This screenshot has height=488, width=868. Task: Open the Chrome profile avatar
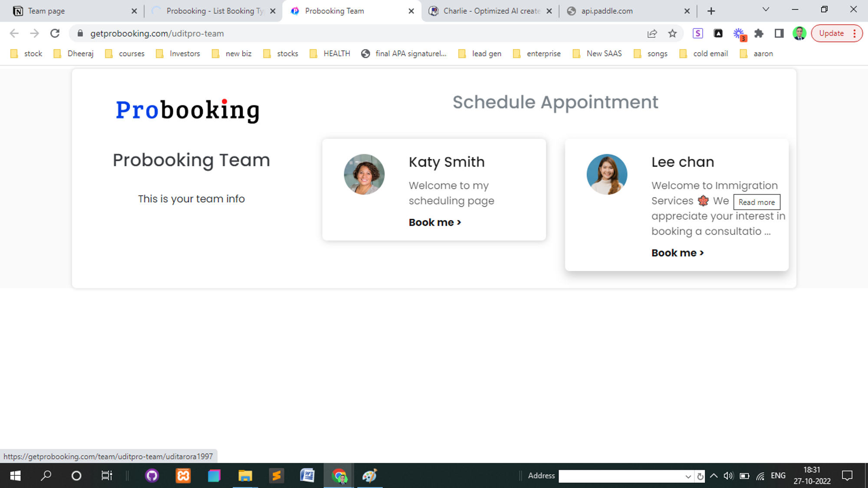point(799,33)
